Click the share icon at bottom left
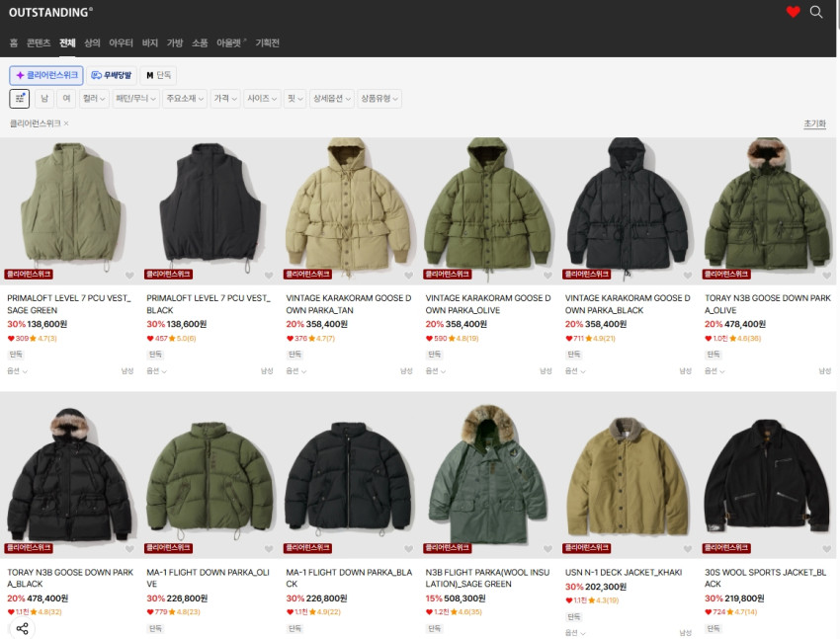The image size is (840, 639). [23, 628]
